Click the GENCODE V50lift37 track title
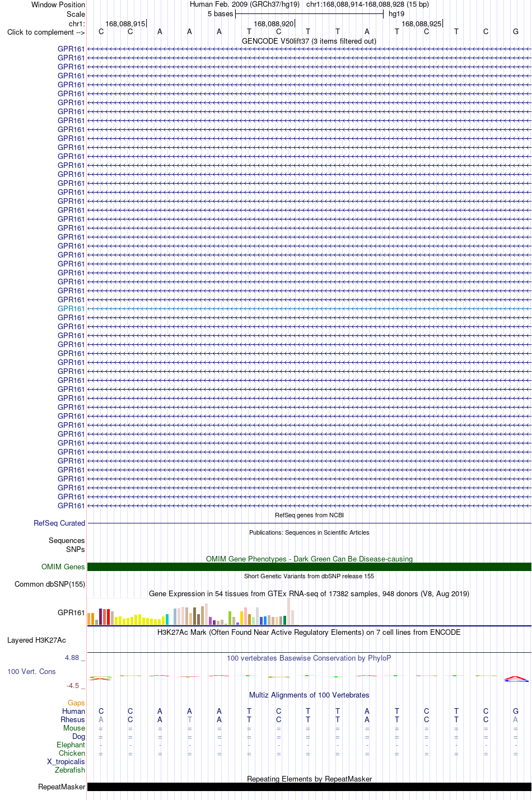Screen dimensions: 532x800 [309, 41]
